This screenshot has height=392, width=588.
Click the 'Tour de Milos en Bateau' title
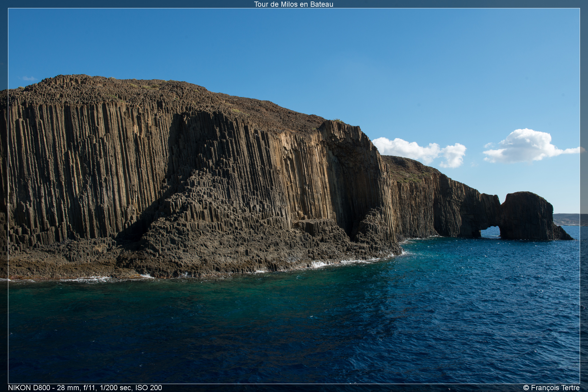pyautogui.click(x=293, y=4)
